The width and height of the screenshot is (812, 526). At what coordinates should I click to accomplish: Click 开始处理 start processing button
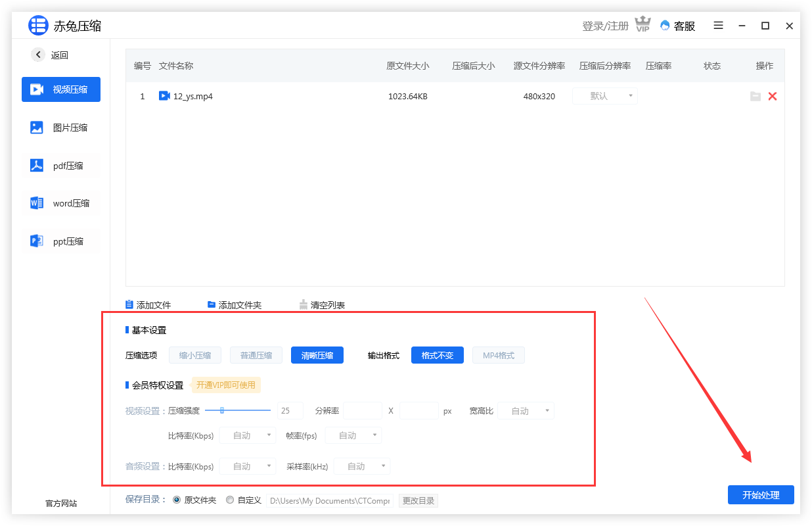[761, 495]
